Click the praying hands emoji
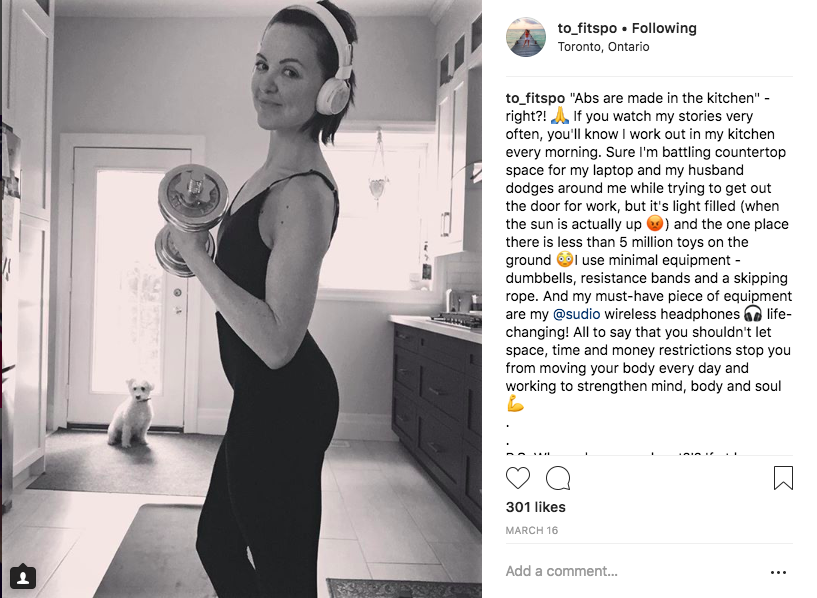This screenshot has height=598, width=817. coord(560,116)
